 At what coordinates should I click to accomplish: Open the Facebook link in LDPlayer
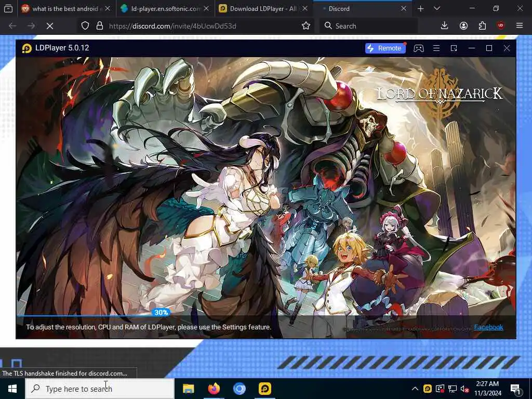488,327
